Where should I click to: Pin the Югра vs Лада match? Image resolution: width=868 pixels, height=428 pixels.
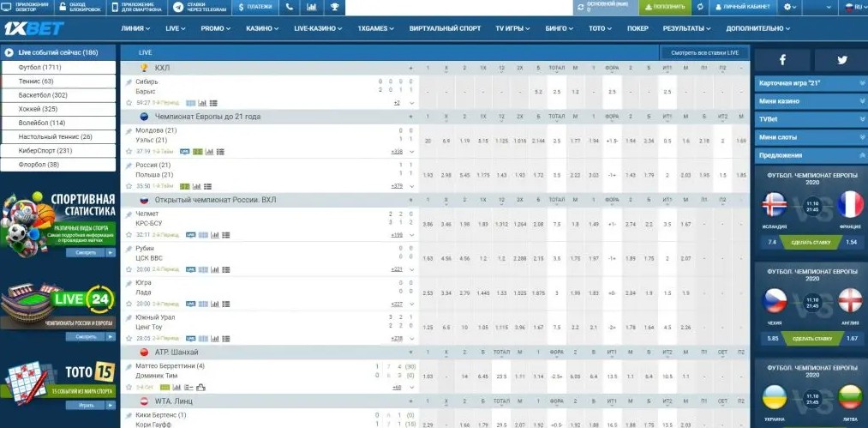pos(129,283)
